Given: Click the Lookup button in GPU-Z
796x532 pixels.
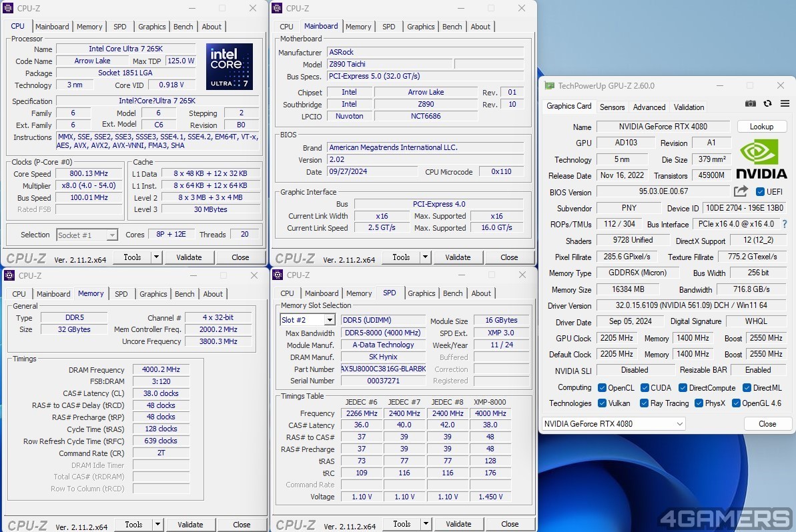Looking at the screenshot, I should tap(761, 126).
